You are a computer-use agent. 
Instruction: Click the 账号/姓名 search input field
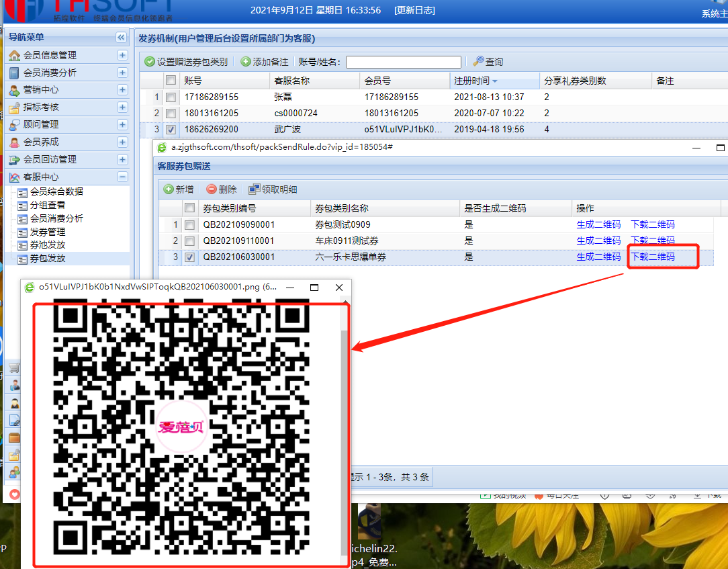[404, 62]
